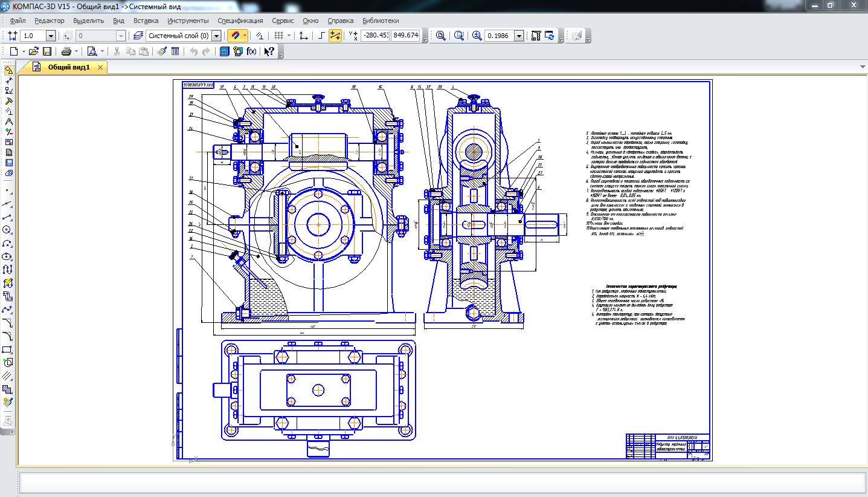This screenshot has height=497, width=868.
Task: Click the Open file folder icon
Action: [x=34, y=51]
